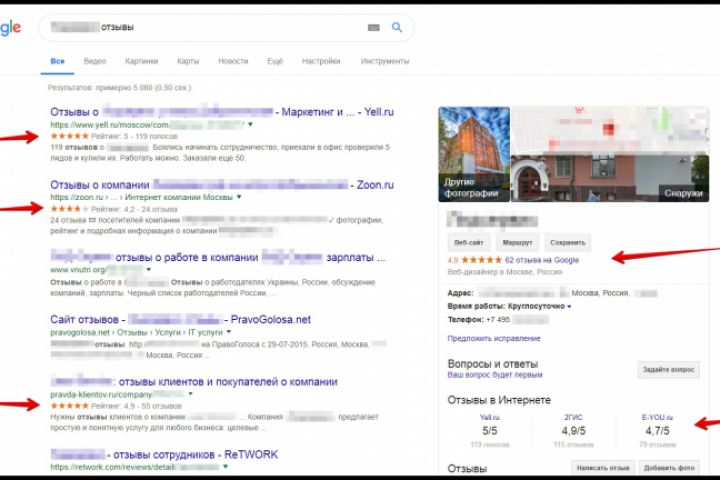
Task: Open 62 отзыва на Google link
Action: pos(542,260)
